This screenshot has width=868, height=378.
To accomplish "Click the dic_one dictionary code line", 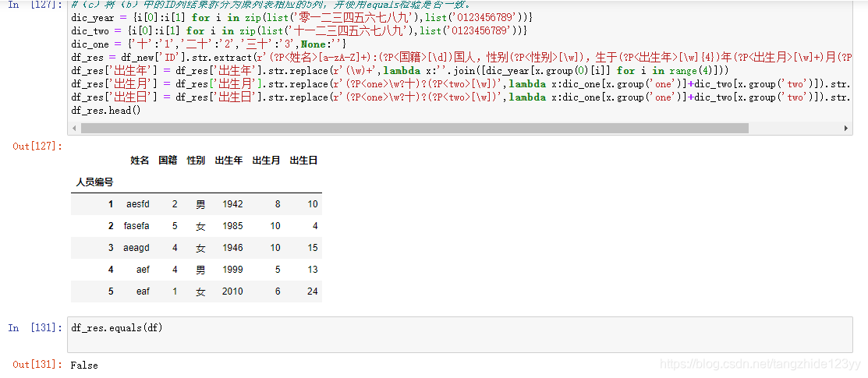I will coord(209,44).
